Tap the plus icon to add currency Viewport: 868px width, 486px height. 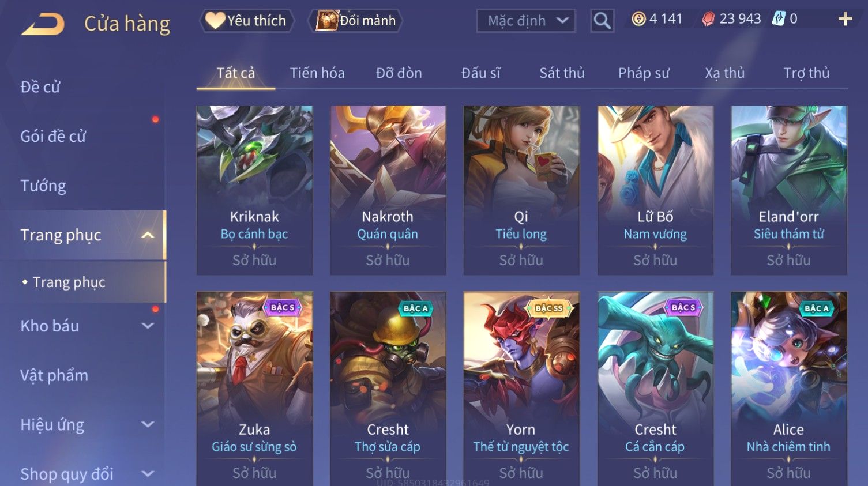(x=845, y=19)
